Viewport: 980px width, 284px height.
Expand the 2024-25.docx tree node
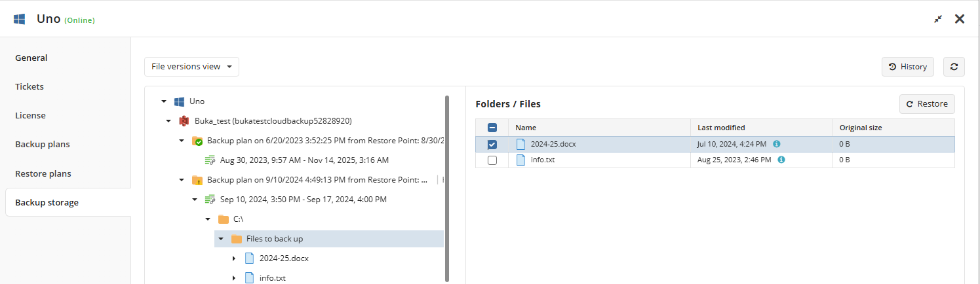(234, 258)
